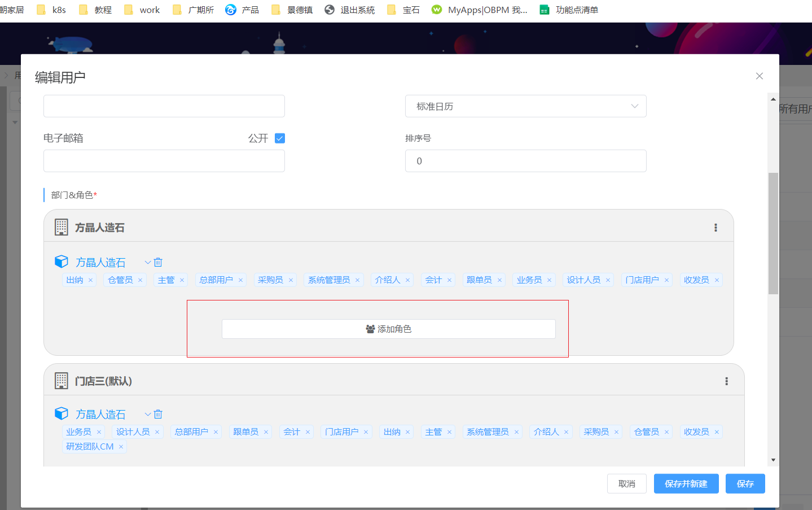Screen dimensions: 812x510
Task: Click the scrollbar up arrow
Action: (x=773, y=99)
